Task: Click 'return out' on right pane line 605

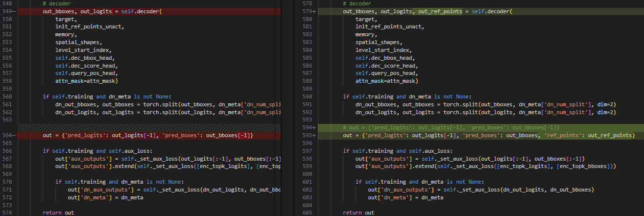Action: pos(358,213)
